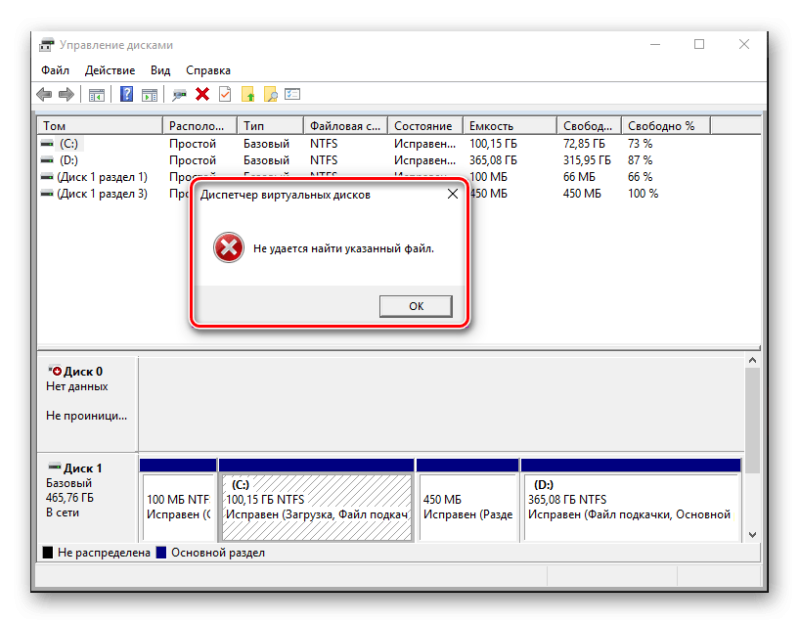The height and width of the screenshot is (624, 800).
Task: Open the Действие menu
Action: [x=110, y=70]
